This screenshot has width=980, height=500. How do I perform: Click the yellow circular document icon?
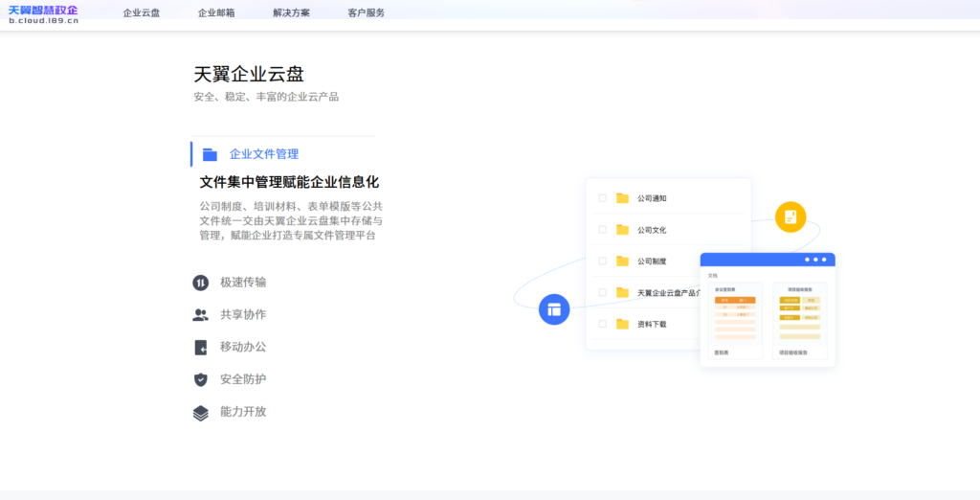point(791,217)
